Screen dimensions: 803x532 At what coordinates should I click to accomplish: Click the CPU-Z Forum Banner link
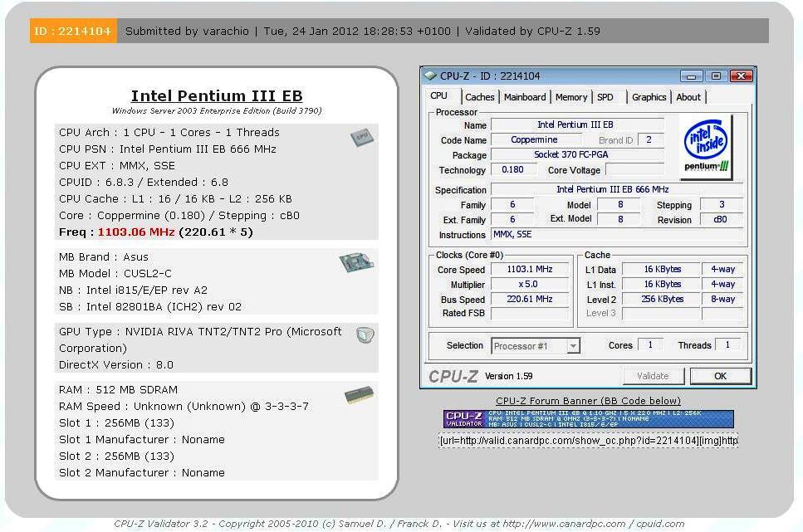(x=588, y=401)
